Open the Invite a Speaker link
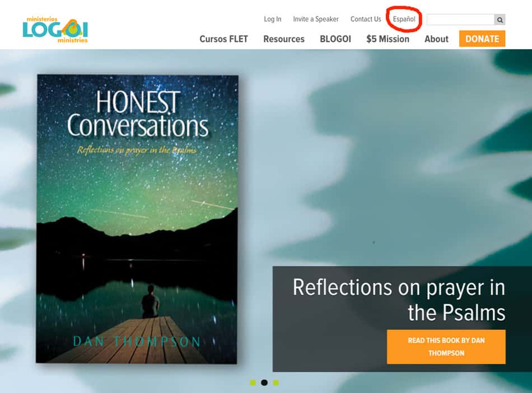This screenshot has height=393, width=532. point(316,20)
